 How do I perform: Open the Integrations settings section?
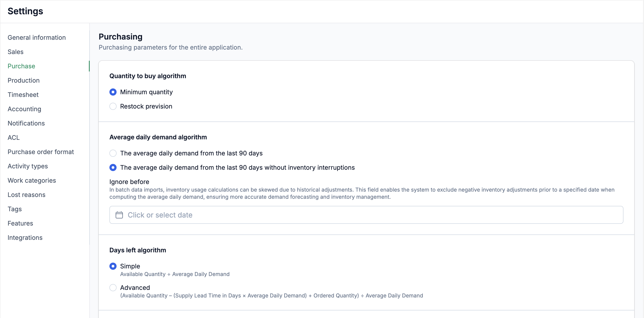point(25,238)
